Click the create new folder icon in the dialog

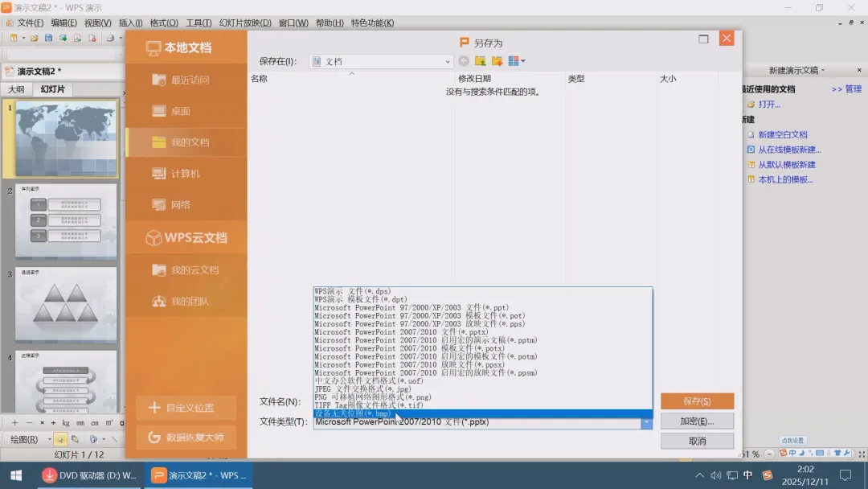point(497,61)
